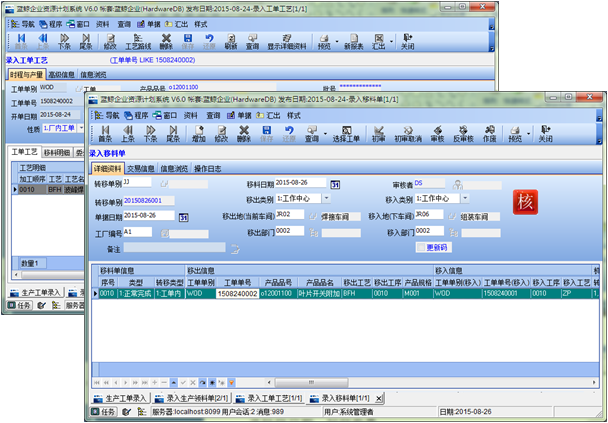Select row 0010 in 工艺明细 grid
The width and height of the screenshot is (608, 423).
pos(48,190)
